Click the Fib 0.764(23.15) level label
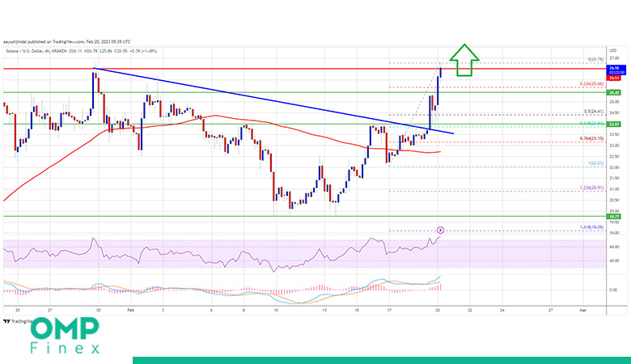The width and height of the screenshot is (631, 364). tap(591, 138)
